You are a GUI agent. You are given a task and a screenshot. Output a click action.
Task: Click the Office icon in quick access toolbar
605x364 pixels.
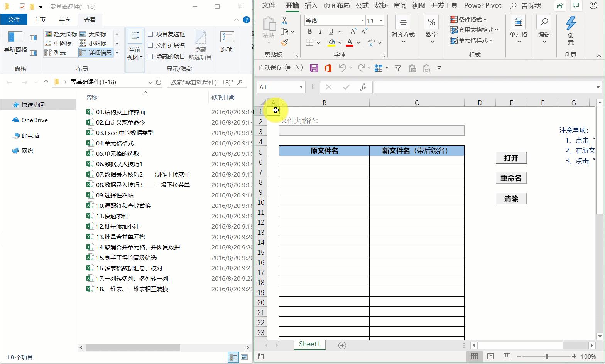point(328,68)
